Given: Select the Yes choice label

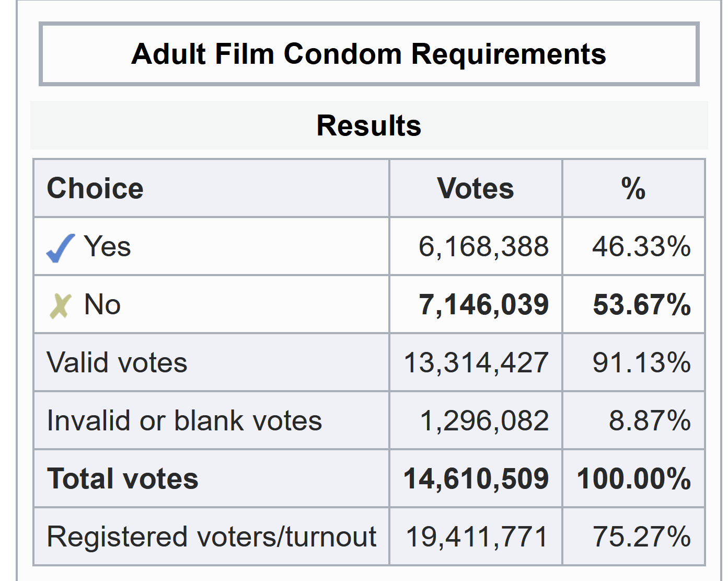Looking at the screenshot, I should coord(107,246).
